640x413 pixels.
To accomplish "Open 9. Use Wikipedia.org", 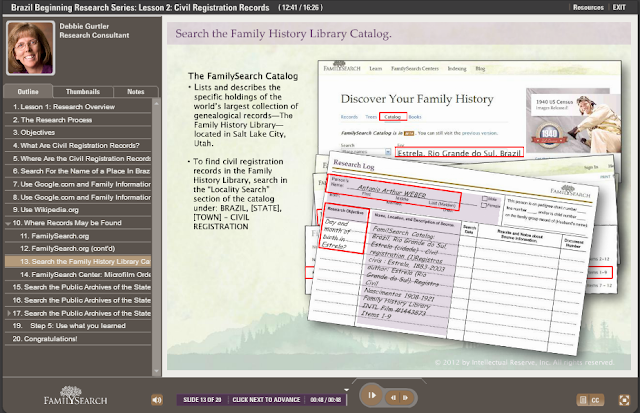I will tap(78, 210).
